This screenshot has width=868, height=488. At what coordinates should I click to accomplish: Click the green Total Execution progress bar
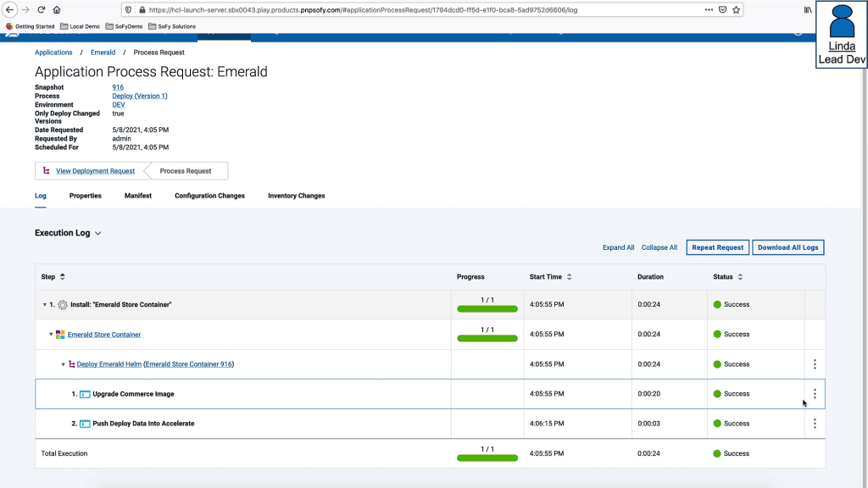pyautogui.click(x=487, y=457)
